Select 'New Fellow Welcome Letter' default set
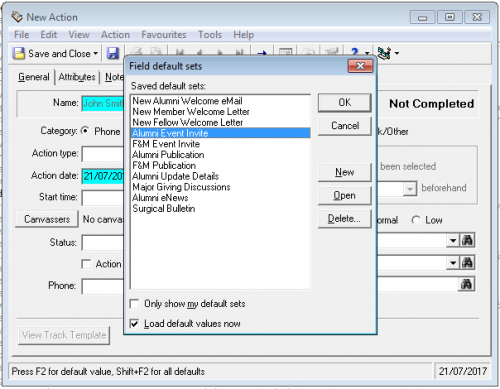Viewport: 500px width, 389px height. coord(220,122)
